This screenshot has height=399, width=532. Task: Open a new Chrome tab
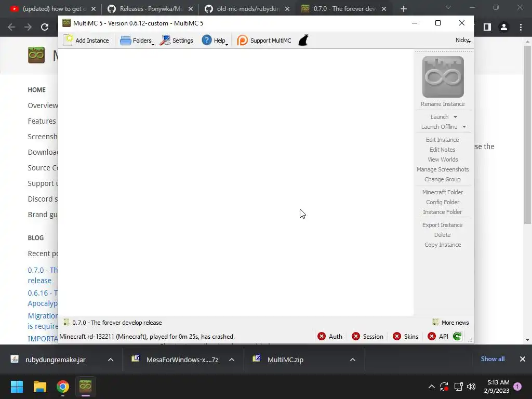click(403, 9)
